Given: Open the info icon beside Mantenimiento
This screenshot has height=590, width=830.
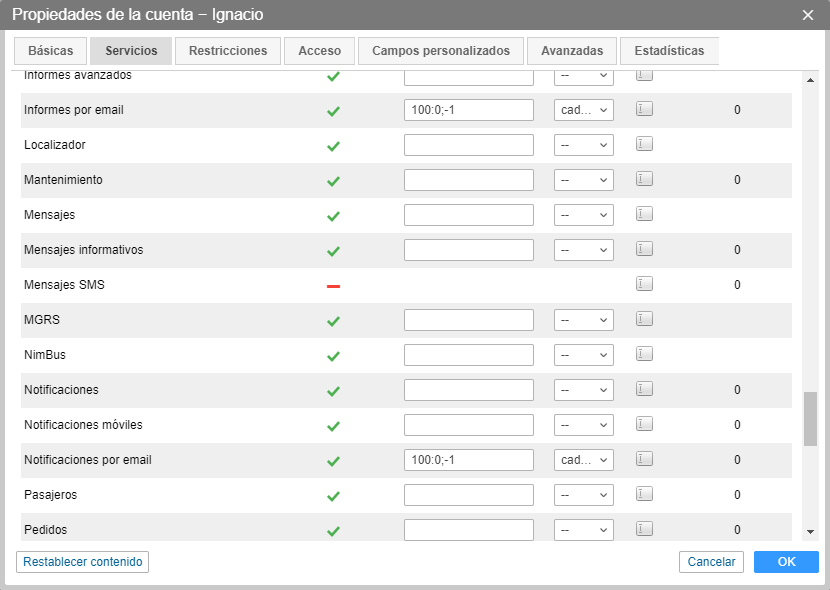Looking at the screenshot, I should click(644, 179).
